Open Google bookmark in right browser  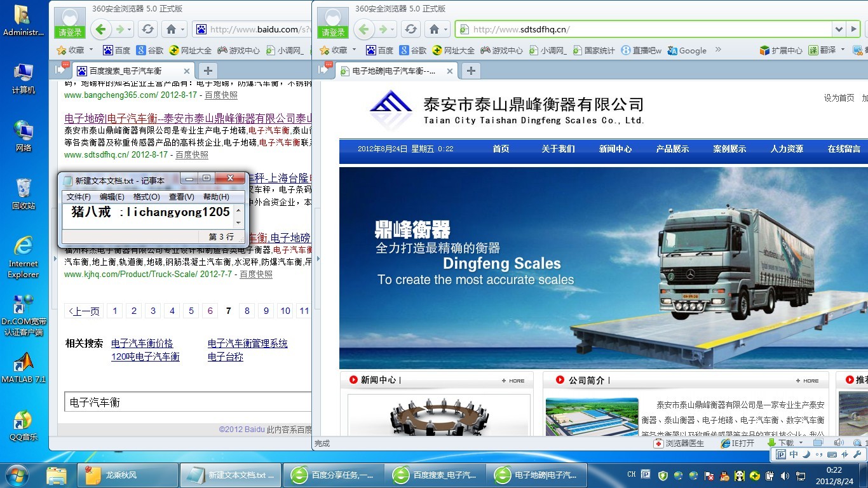[687, 50]
